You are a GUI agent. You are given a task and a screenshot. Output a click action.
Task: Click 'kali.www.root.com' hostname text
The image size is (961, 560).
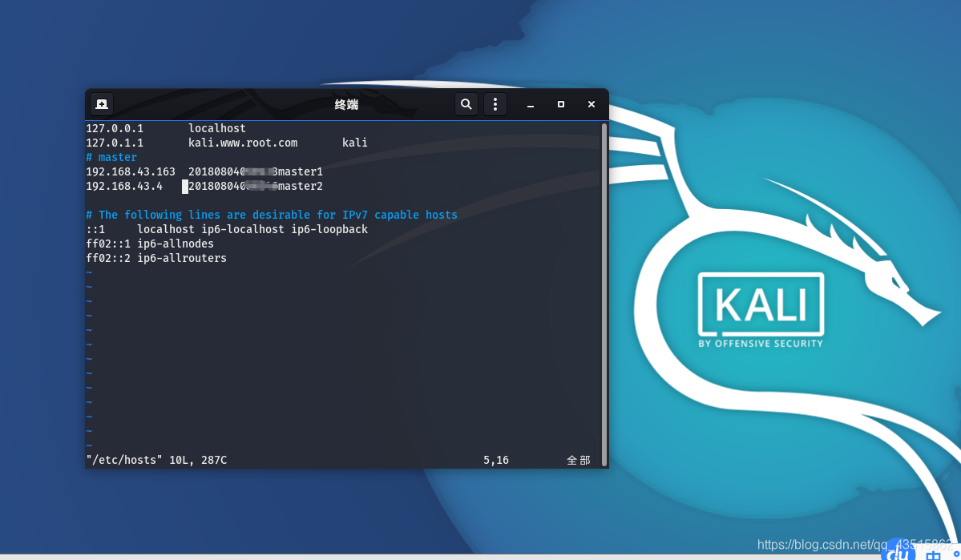[x=243, y=143]
